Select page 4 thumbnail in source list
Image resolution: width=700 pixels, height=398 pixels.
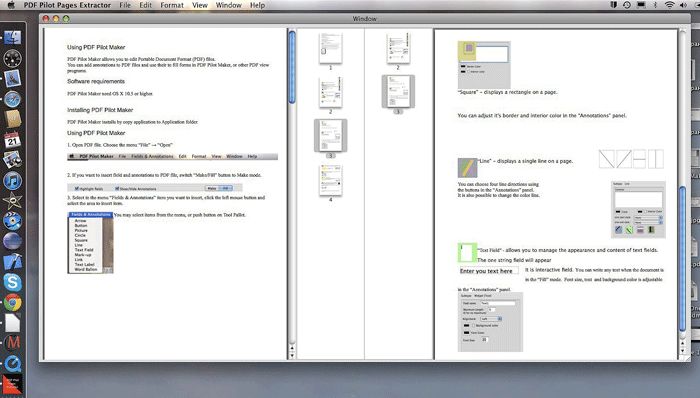coord(330,180)
